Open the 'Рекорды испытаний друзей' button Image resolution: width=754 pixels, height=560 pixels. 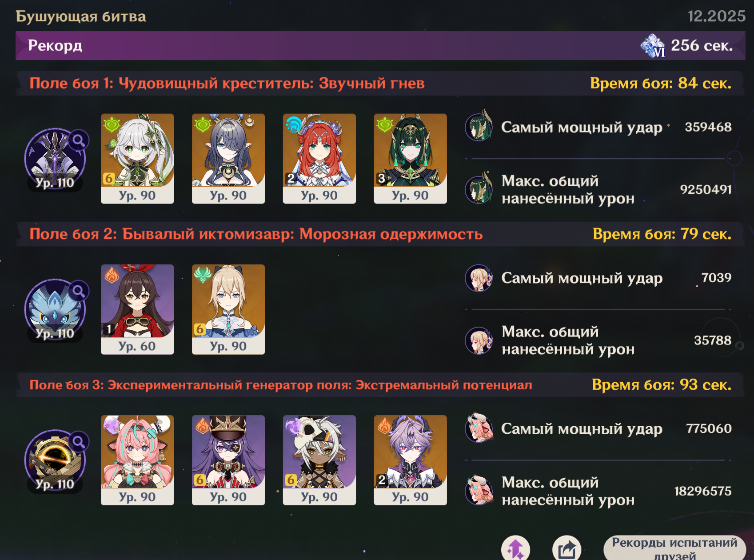tap(674, 548)
